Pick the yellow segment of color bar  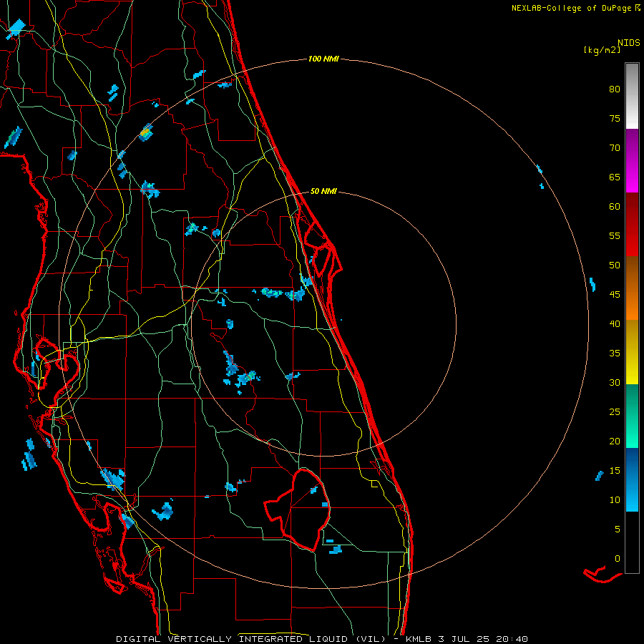(632, 352)
